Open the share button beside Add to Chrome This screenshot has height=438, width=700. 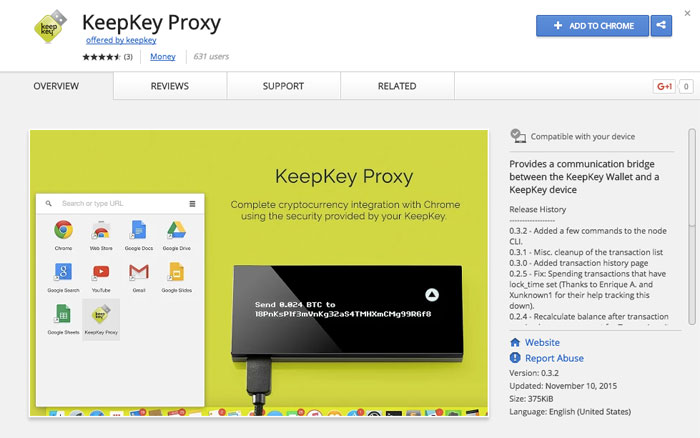[x=661, y=26]
